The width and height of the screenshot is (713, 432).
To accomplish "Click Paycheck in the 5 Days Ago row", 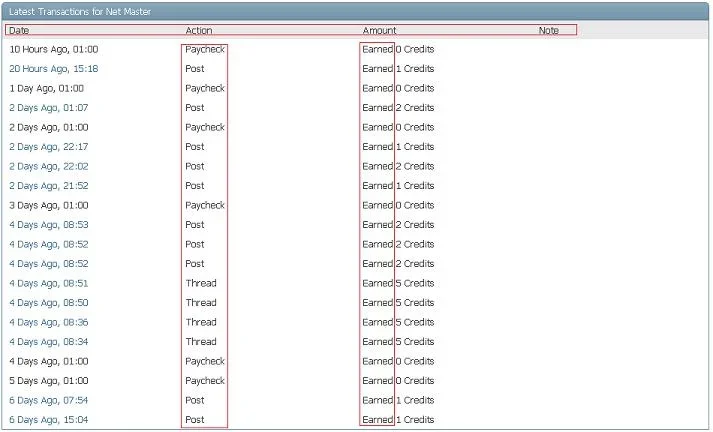I will [x=205, y=381].
